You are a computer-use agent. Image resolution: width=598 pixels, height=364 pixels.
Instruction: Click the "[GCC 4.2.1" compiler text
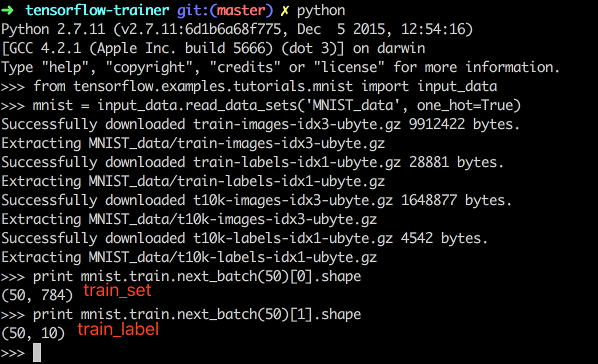[x=41, y=48]
